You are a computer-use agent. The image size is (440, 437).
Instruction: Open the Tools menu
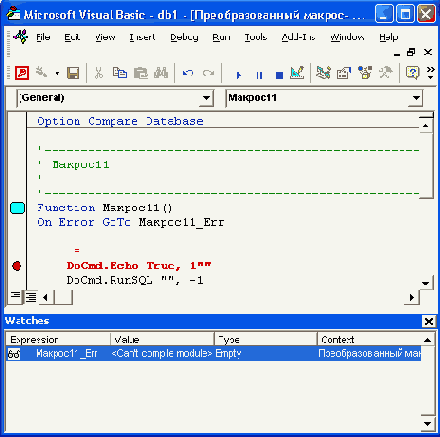[256, 37]
